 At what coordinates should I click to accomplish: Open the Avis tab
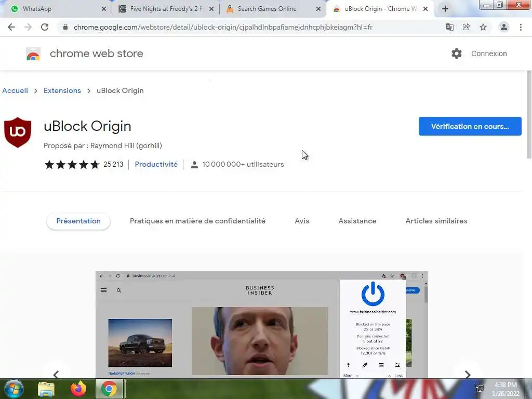[x=302, y=221]
